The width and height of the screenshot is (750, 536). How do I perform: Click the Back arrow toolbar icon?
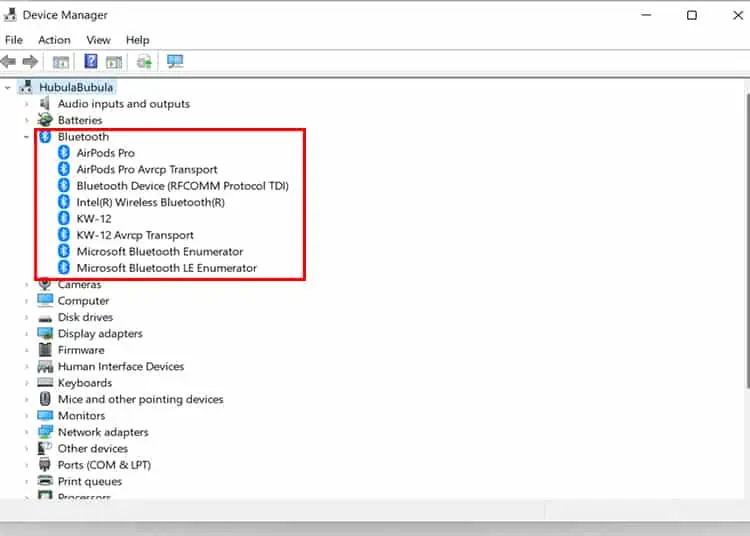9,61
